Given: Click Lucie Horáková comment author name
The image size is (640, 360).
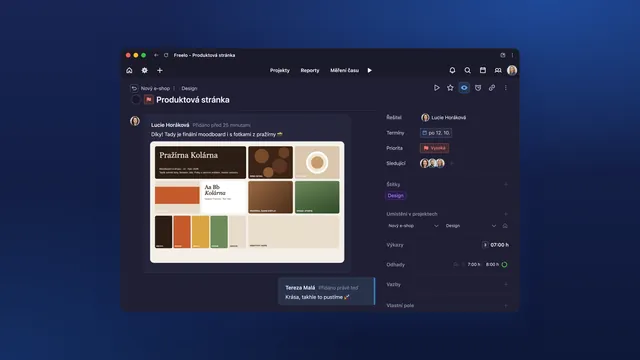Looking at the screenshot, I should [170, 125].
